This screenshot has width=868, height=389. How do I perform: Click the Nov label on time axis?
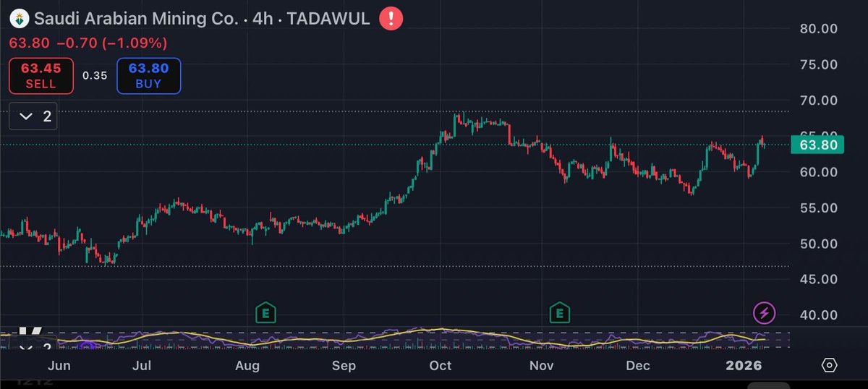point(542,366)
